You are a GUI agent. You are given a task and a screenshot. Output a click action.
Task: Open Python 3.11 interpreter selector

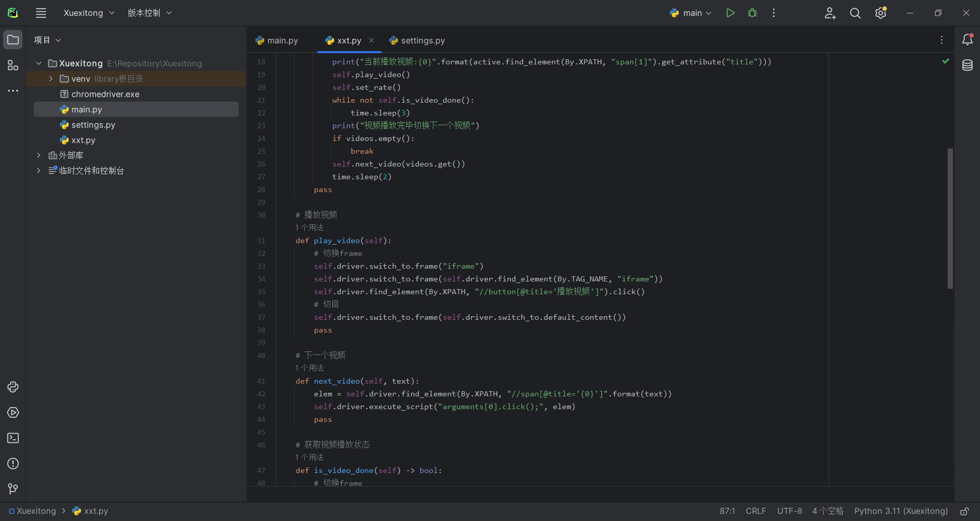(901, 511)
